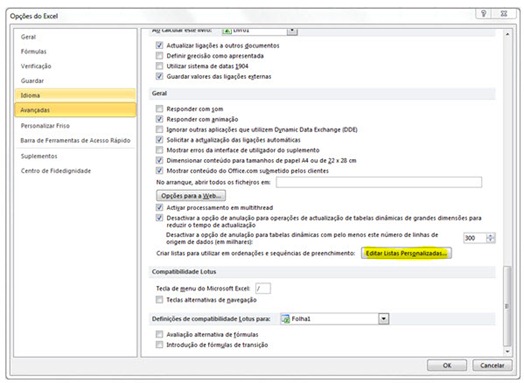524x383 pixels.
Task: Select the Avançadas category
Action: [75, 110]
